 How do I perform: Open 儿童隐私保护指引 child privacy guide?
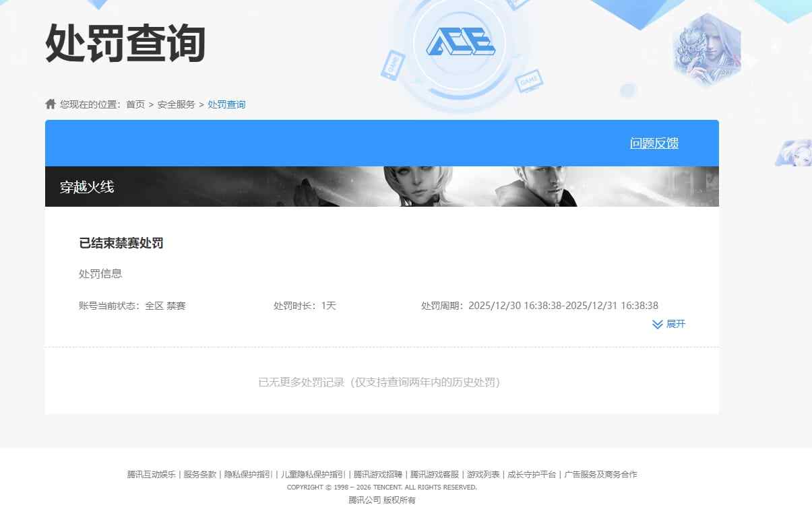click(311, 475)
